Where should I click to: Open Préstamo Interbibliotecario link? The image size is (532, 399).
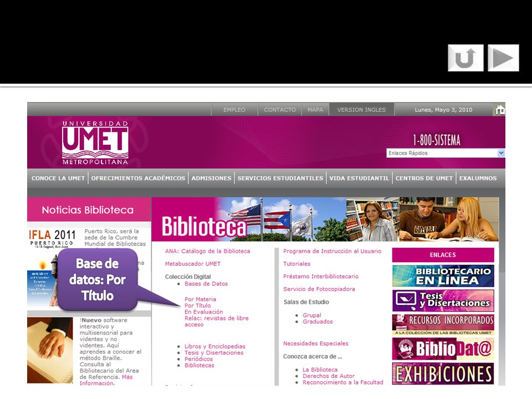[321, 277]
